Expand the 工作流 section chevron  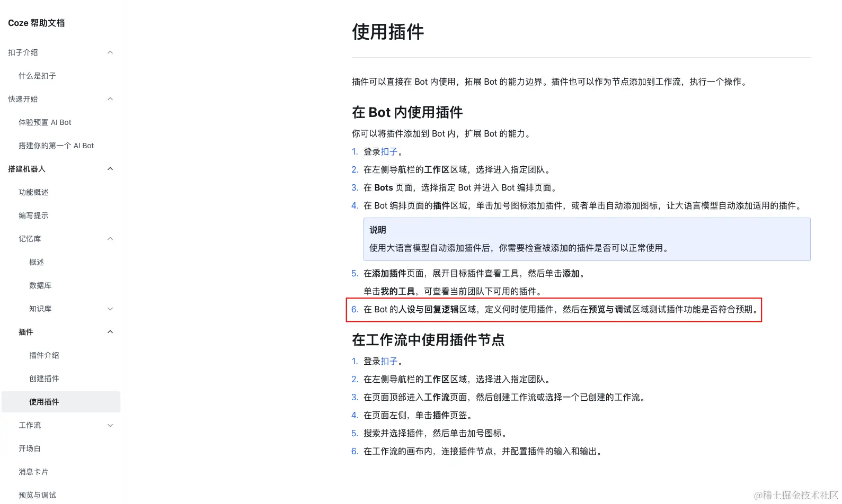pos(110,425)
